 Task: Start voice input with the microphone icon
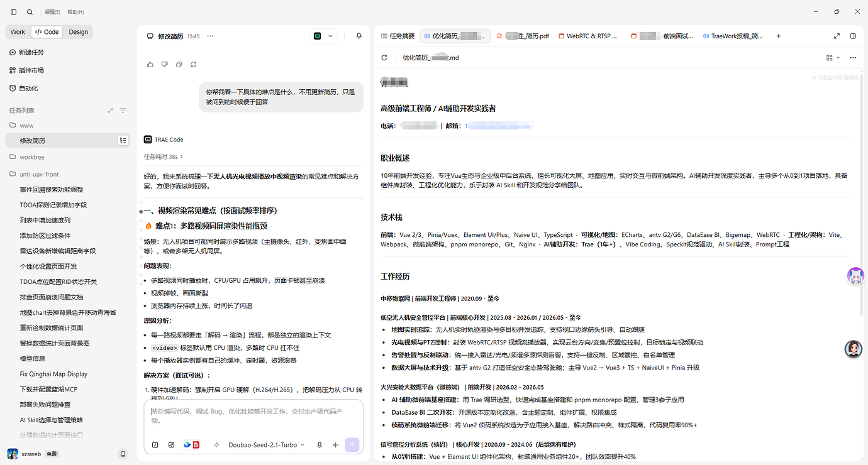pos(320,445)
